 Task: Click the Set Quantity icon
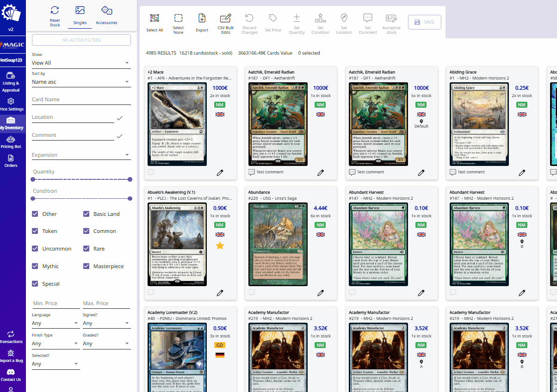(297, 18)
